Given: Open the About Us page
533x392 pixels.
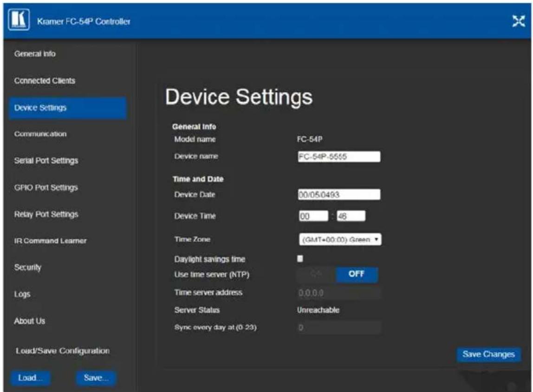Looking at the screenshot, I should pyautogui.click(x=29, y=321).
